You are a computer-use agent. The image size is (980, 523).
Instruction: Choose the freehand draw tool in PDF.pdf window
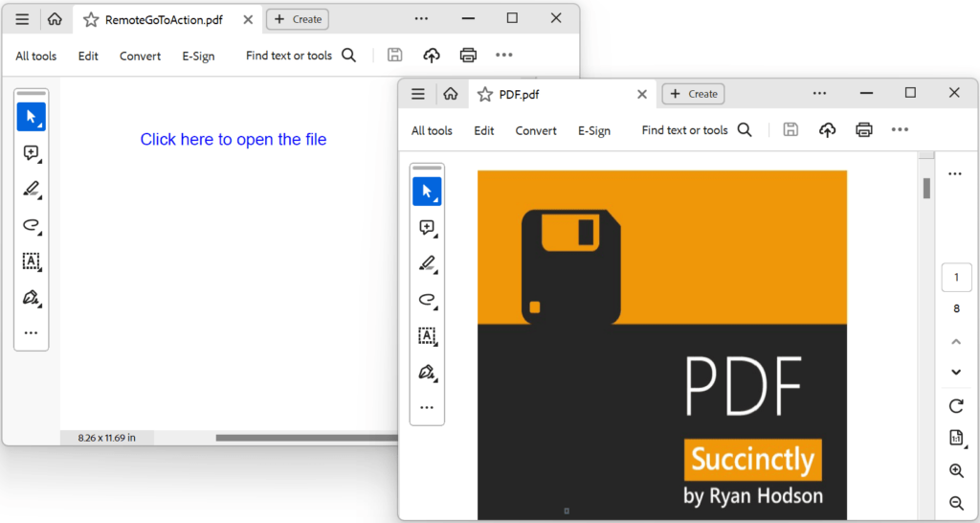(x=427, y=300)
